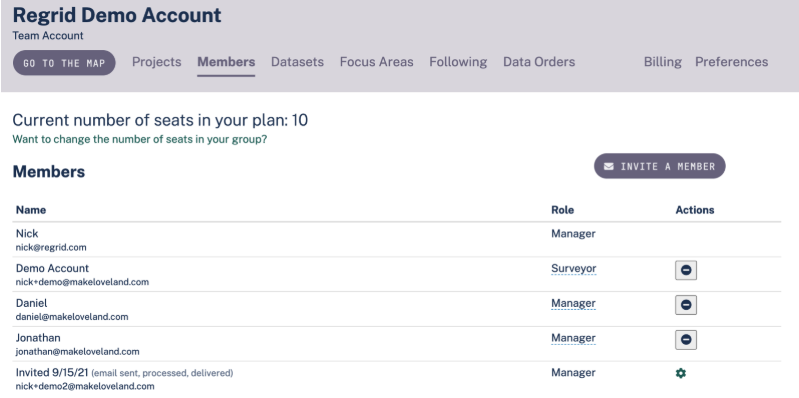The width and height of the screenshot is (799, 398).
Task: Open the Focus Areas tab
Action: 377,62
